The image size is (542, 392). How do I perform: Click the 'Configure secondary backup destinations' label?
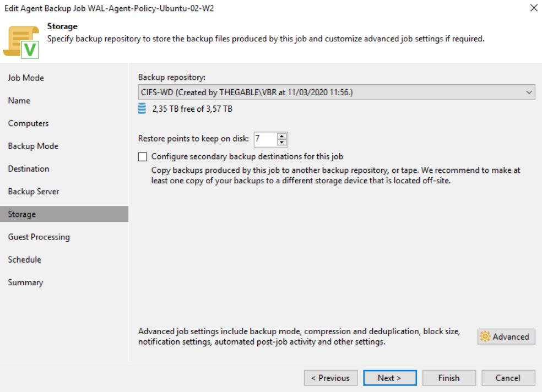point(247,156)
